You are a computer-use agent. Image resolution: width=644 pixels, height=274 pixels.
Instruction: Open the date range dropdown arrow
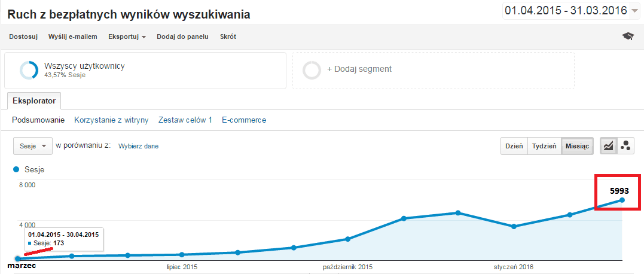(634, 11)
